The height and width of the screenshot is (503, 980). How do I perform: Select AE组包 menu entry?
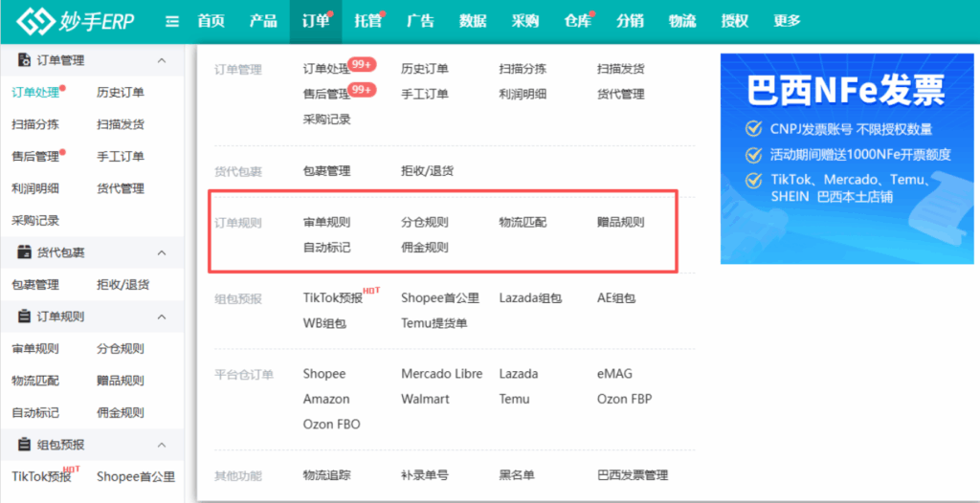pos(616,298)
